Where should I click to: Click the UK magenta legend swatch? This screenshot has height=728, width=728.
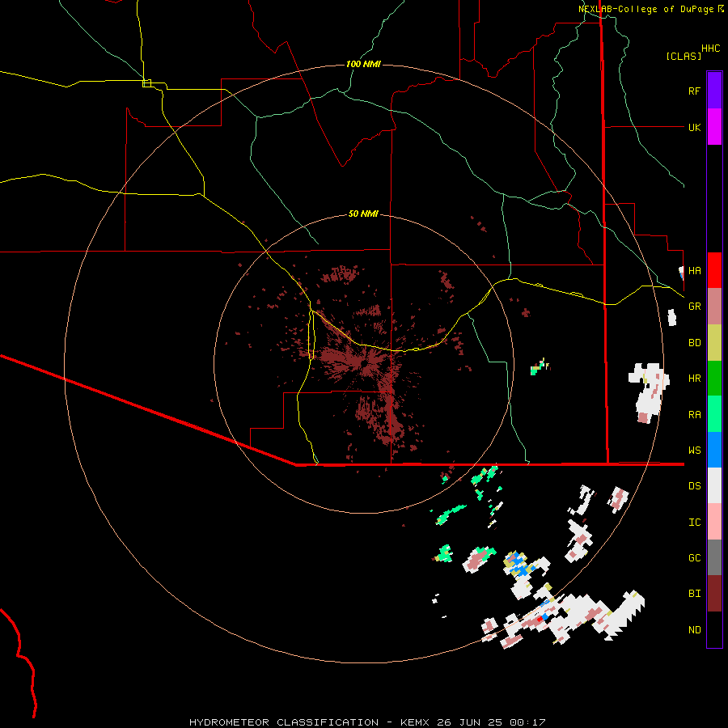point(714,127)
